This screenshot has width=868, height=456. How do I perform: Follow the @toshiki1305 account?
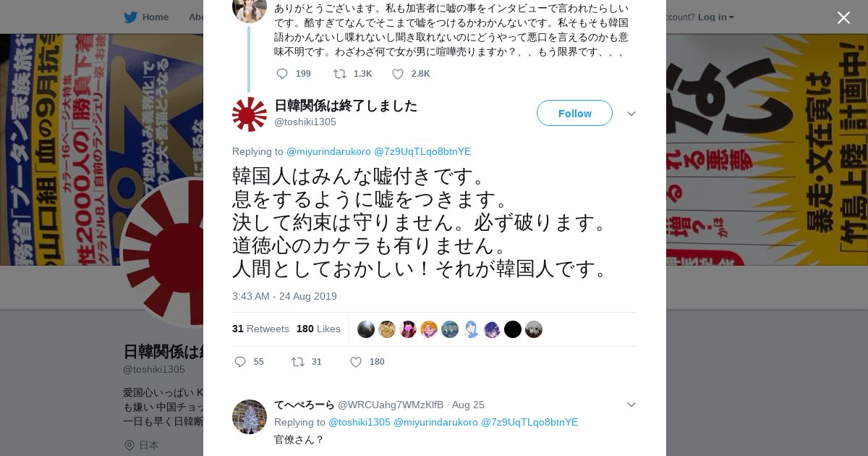pyautogui.click(x=574, y=113)
